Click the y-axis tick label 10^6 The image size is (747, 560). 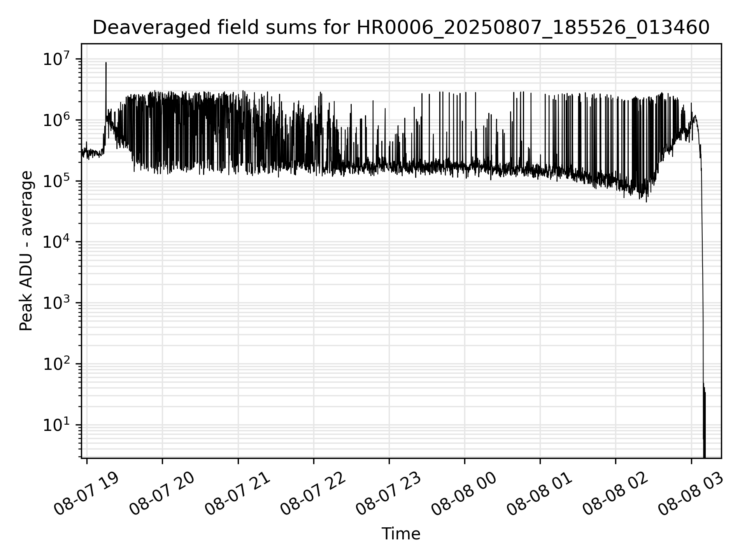tap(57, 119)
